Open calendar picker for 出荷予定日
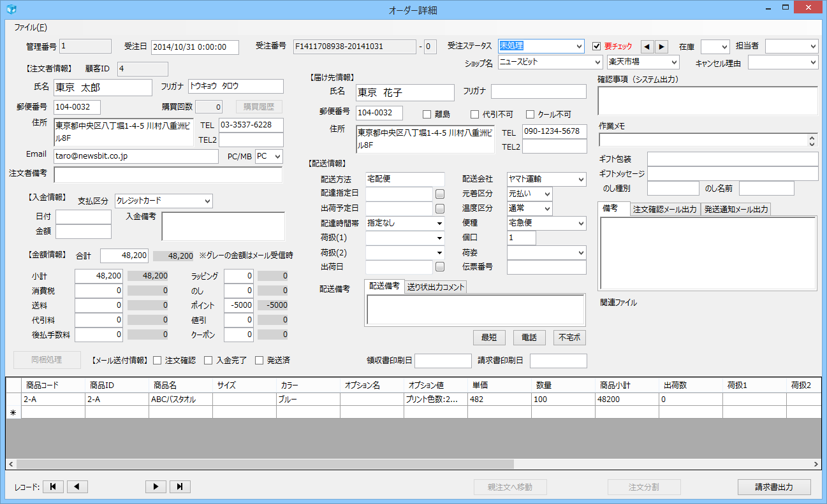This screenshot has width=827, height=504. pos(440,208)
